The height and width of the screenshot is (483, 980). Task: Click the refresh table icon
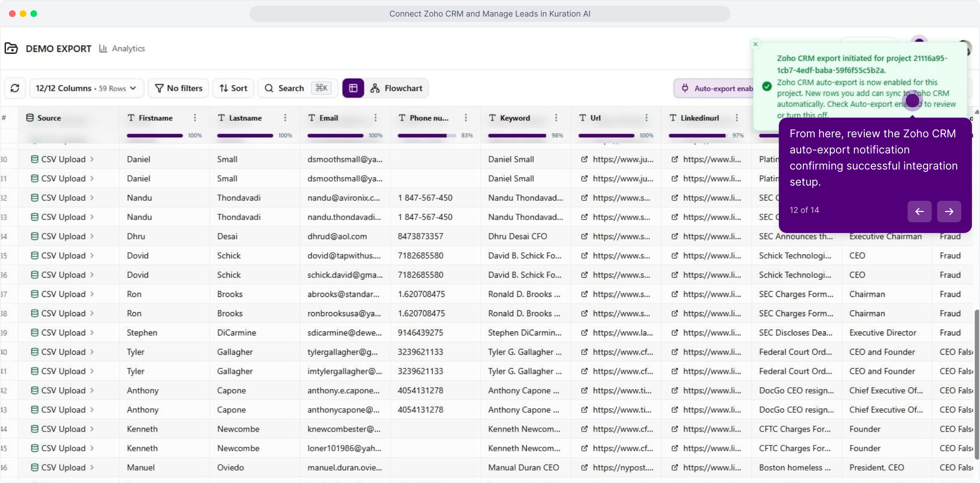click(x=15, y=88)
